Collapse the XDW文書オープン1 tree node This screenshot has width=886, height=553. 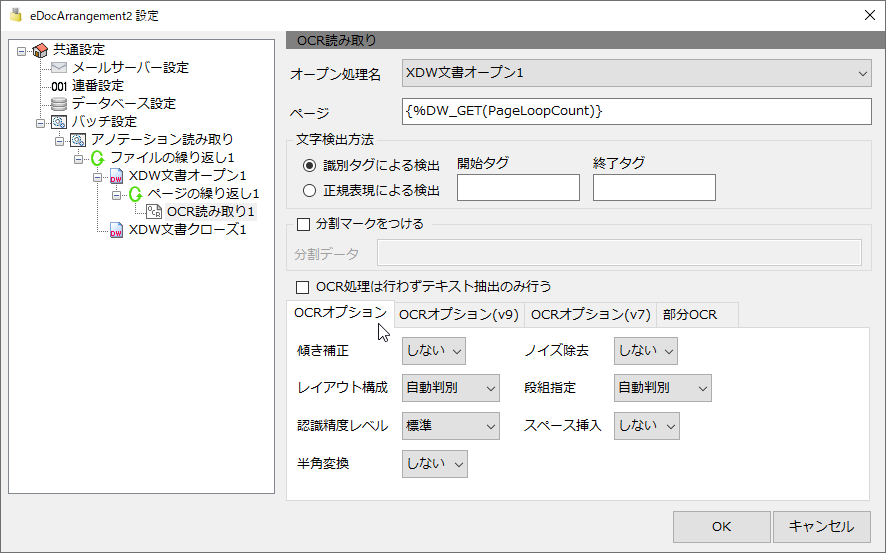click(97, 177)
